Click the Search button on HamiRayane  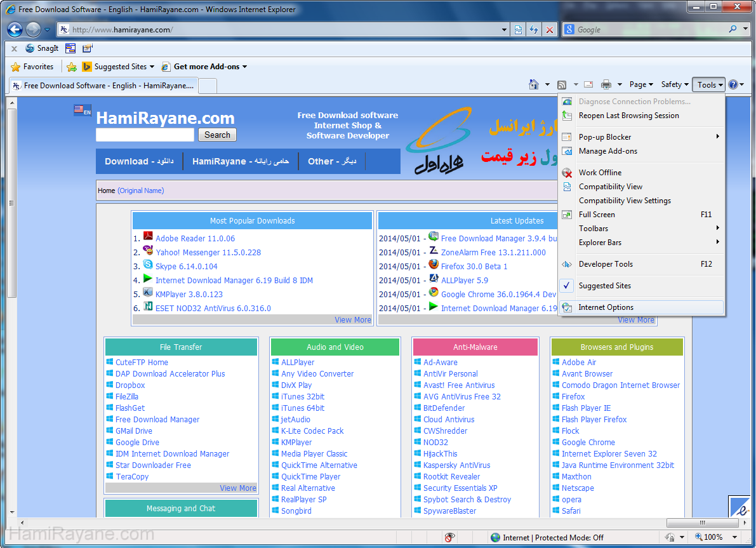coord(217,135)
